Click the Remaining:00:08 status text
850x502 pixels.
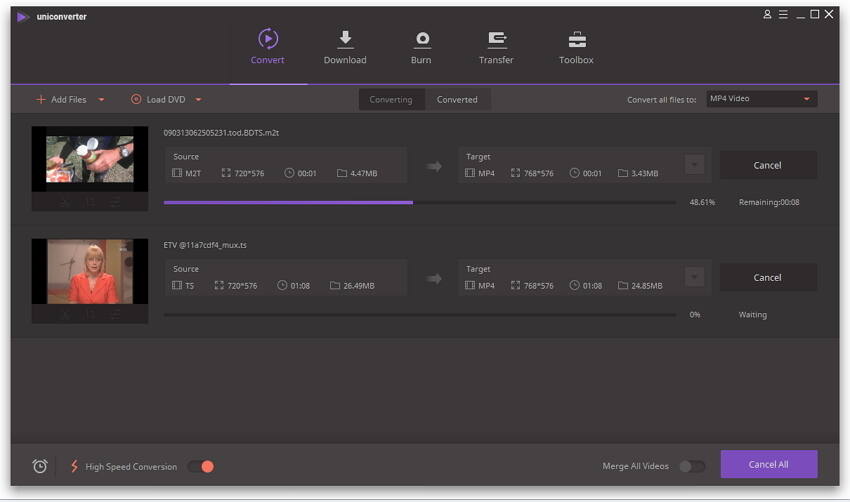[769, 202]
